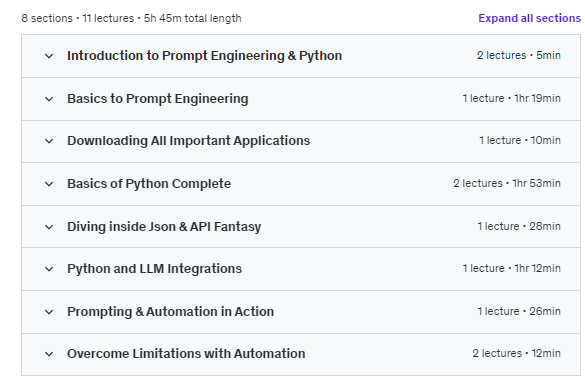
Task: Expand chevron beside Prompting & Automation in Action
Action: click(49, 312)
